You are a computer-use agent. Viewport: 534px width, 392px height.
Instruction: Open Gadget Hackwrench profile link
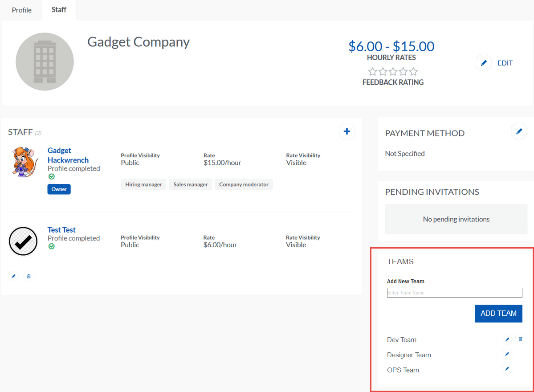click(x=68, y=155)
